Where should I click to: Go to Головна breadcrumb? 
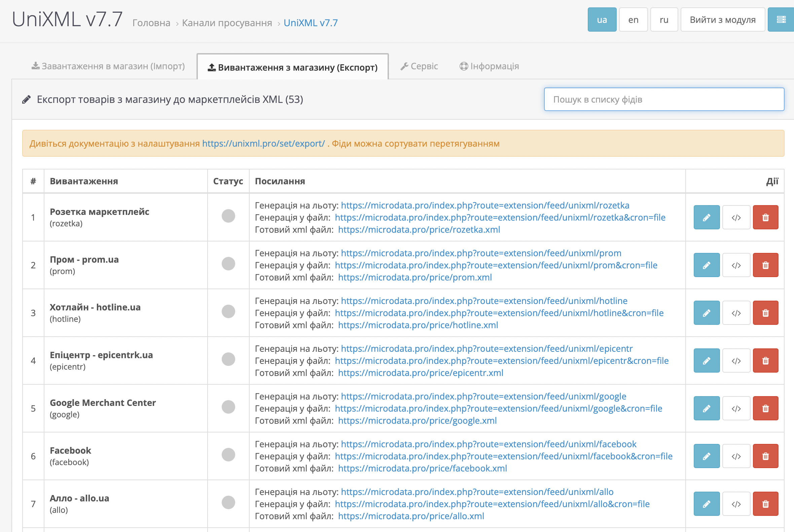tap(151, 23)
